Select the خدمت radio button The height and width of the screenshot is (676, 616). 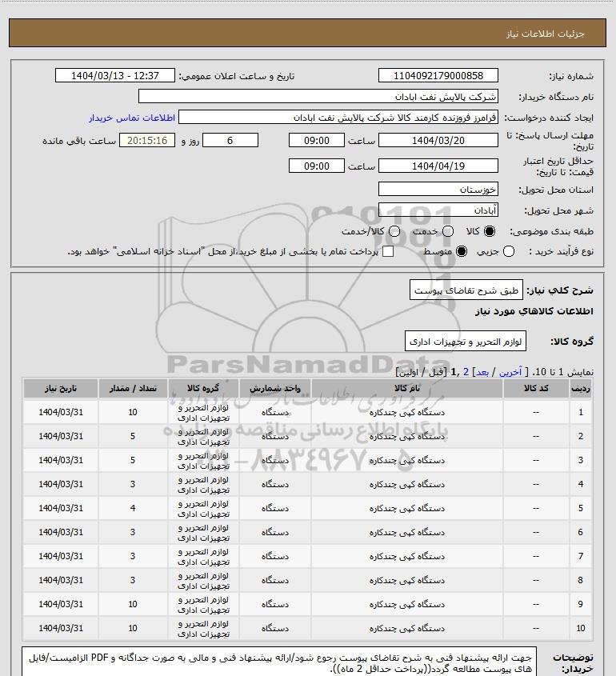click(x=448, y=231)
